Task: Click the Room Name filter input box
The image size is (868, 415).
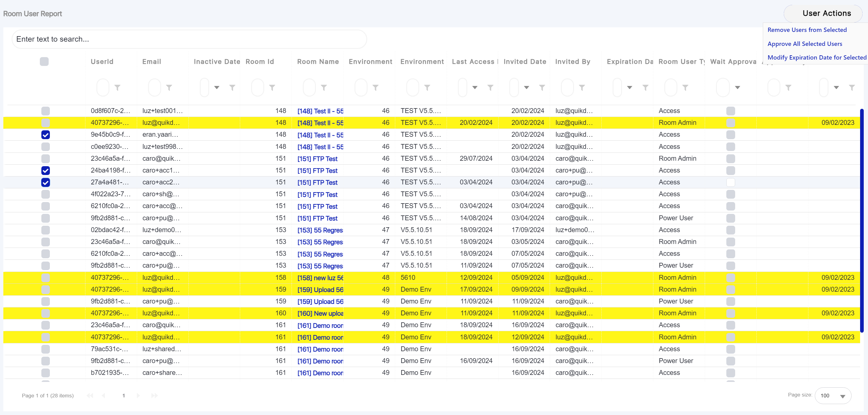Action: coord(309,87)
